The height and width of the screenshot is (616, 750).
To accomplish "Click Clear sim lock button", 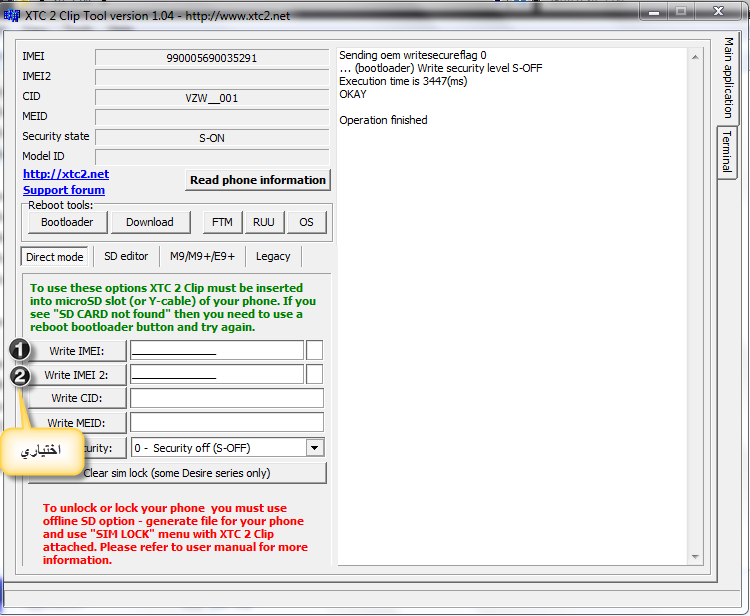I will point(177,473).
